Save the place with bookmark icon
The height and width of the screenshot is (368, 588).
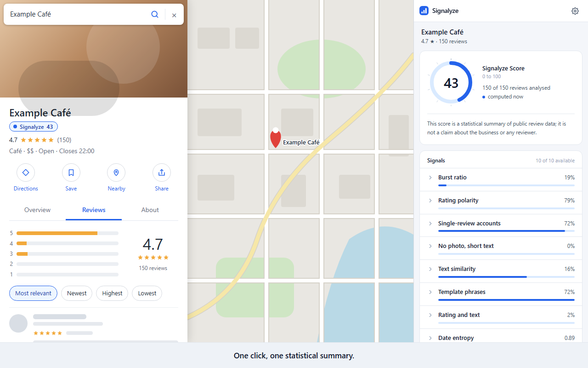tap(71, 172)
